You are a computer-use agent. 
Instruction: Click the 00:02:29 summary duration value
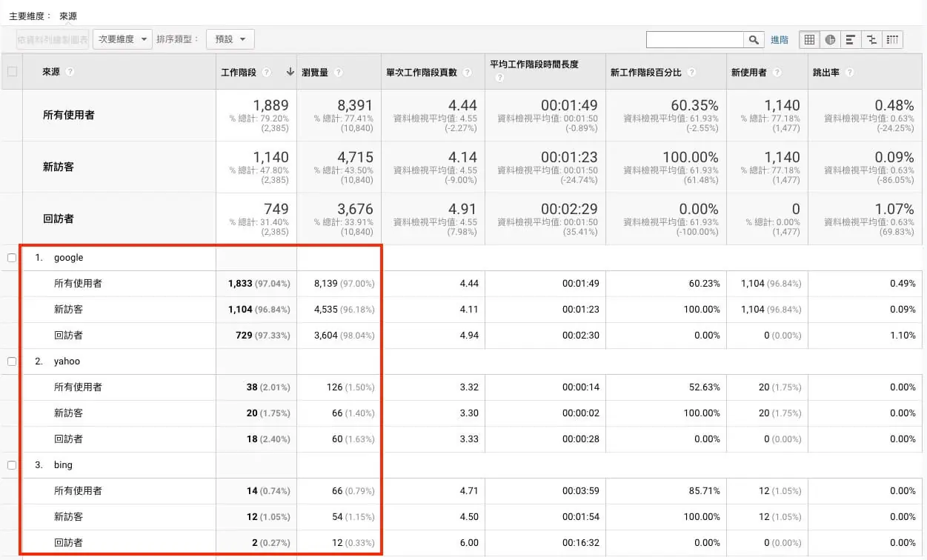pos(568,209)
